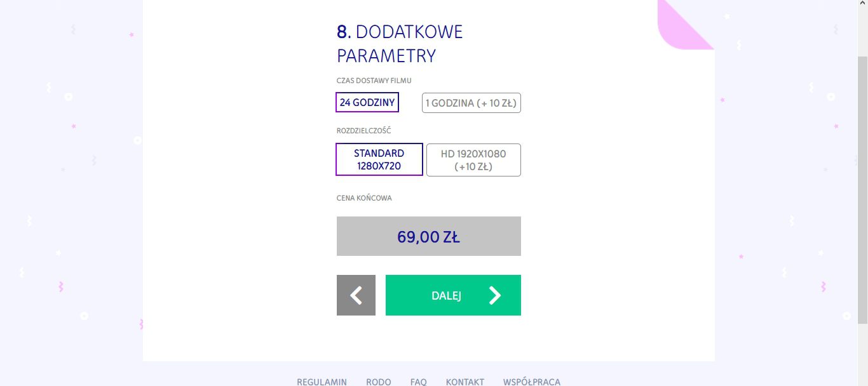Image resolution: width=868 pixels, height=386 pixels.
Task: Click the ROZDZIELCZOŚĆ section label
Action: point(364,131)
